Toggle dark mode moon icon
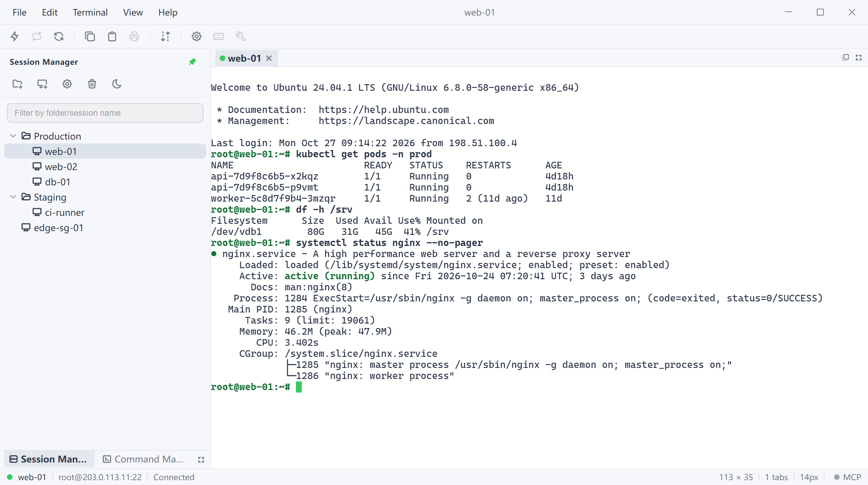Screen dimensions: 868x485 point(117,84)
